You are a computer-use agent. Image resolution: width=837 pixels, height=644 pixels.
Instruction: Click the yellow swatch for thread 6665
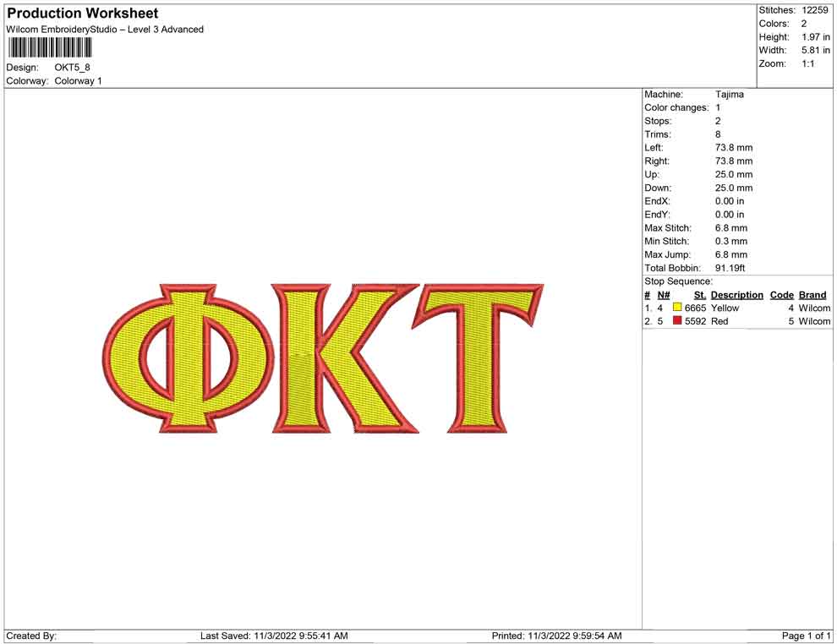tap(677, 308)
